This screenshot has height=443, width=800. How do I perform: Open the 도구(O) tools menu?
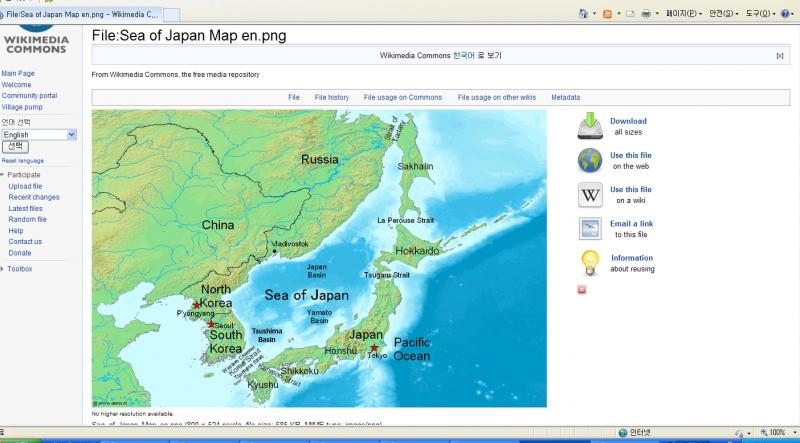coord(762,14)
